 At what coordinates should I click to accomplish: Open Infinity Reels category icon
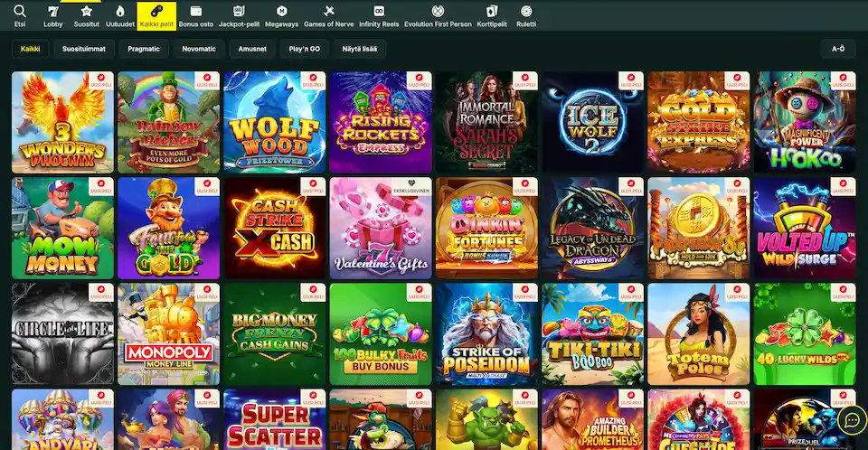(377, 11)
